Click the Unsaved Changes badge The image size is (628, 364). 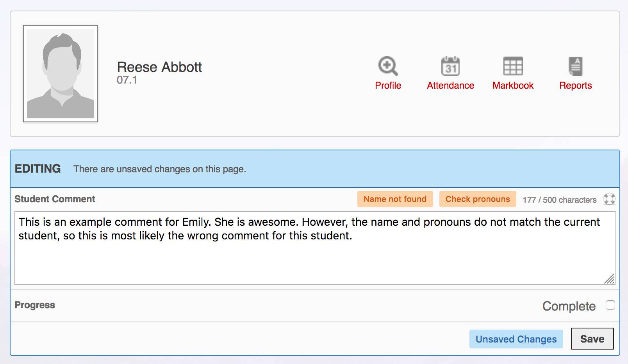point(516,339)
